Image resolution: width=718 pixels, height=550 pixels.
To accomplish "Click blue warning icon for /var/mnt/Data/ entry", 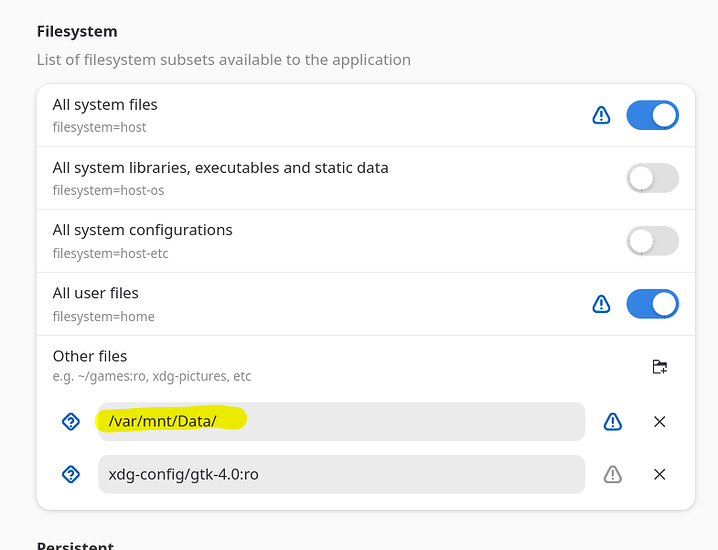I will coord(612,421).
